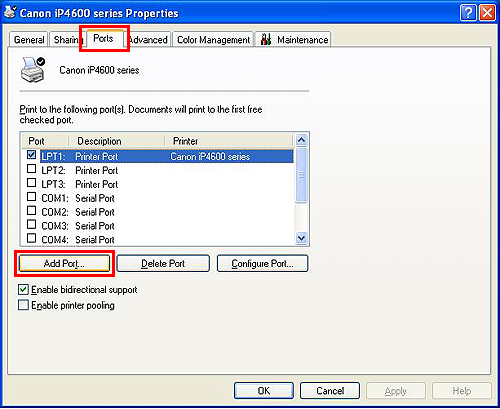Check the COM1 serial port checkbox
The image size is (500, 409).
(31, 197)
